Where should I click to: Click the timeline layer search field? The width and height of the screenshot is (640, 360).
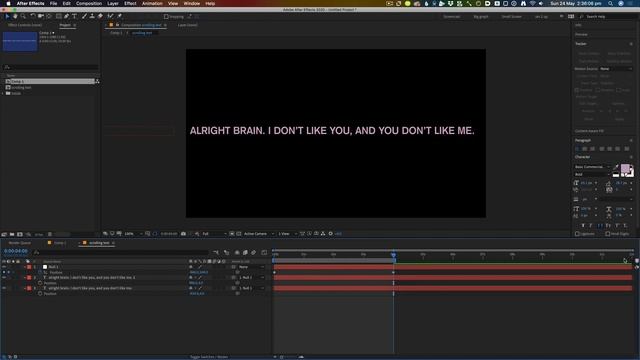(122, 253)
